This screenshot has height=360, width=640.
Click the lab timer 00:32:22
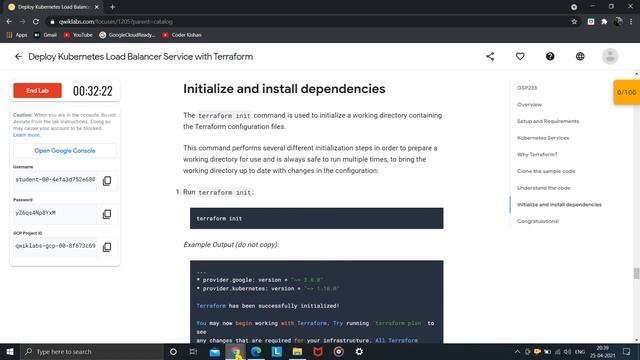(x=93, y=91)
